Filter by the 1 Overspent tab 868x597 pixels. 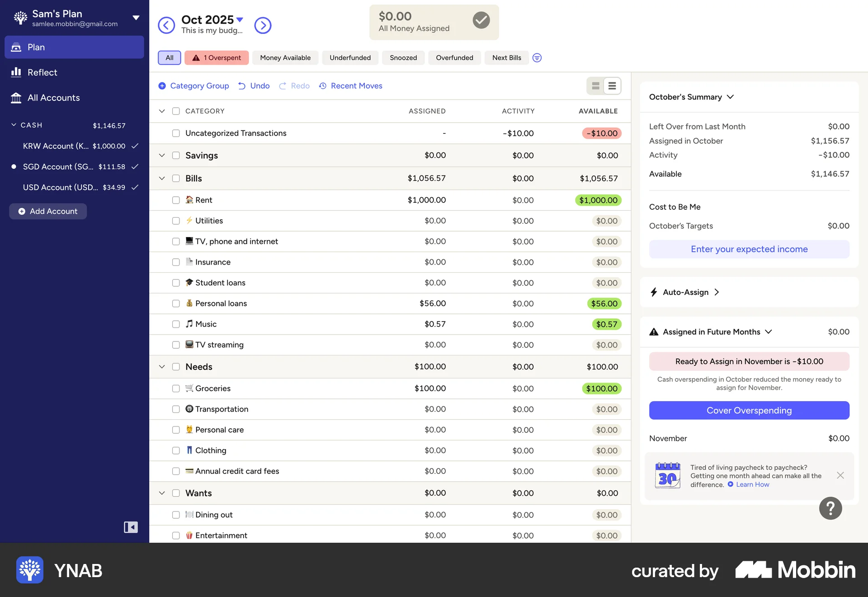tap(217, 58)
